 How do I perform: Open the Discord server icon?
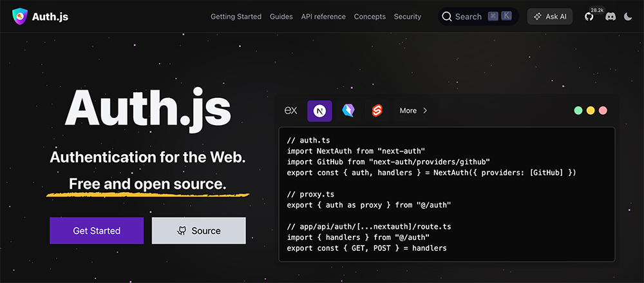(x=611, y=17)
